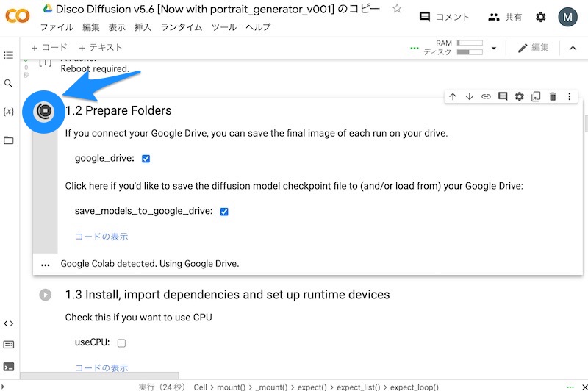Open the table of contents panel

click(8, 55)
